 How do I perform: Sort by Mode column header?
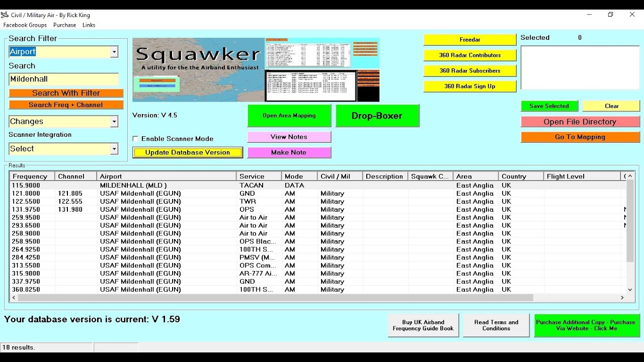click(299, 176)
